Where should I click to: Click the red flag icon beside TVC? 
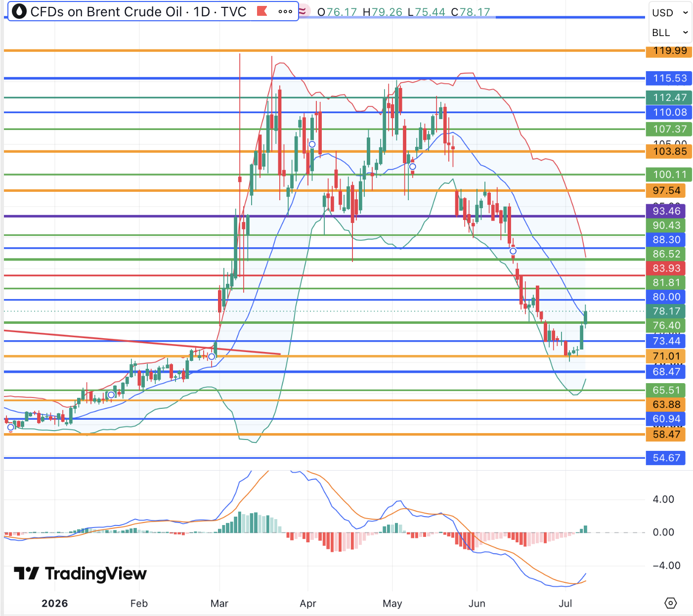coord(262,11)
